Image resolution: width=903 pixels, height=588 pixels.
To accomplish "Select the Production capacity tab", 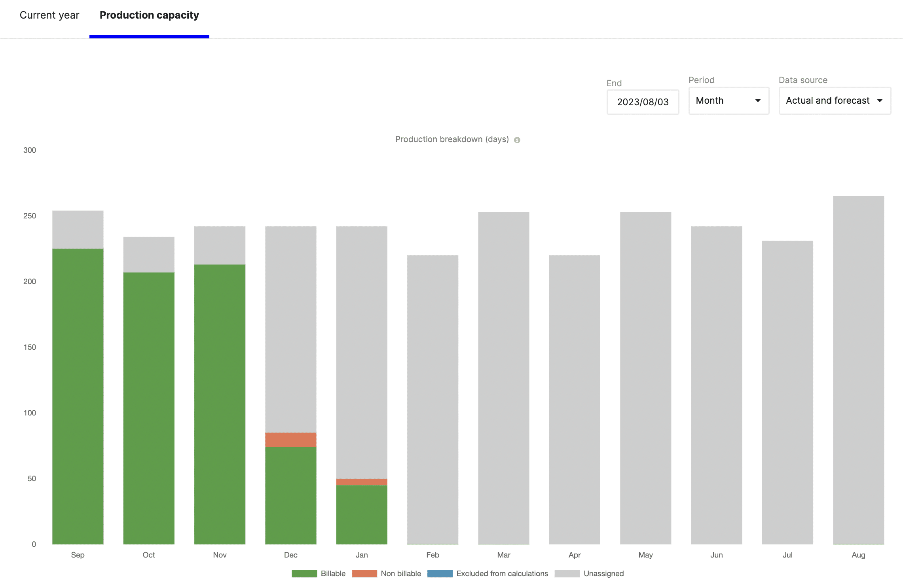I will (149, 15).
